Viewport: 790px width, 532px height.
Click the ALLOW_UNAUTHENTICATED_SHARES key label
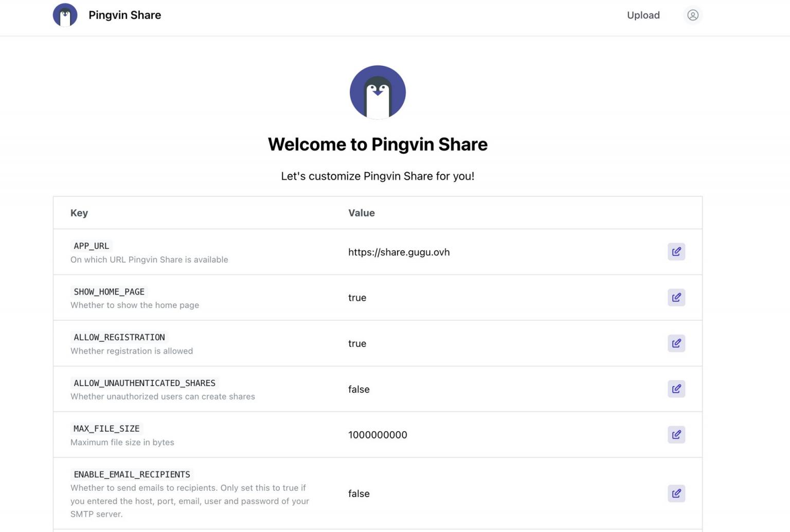coord(145,383)
